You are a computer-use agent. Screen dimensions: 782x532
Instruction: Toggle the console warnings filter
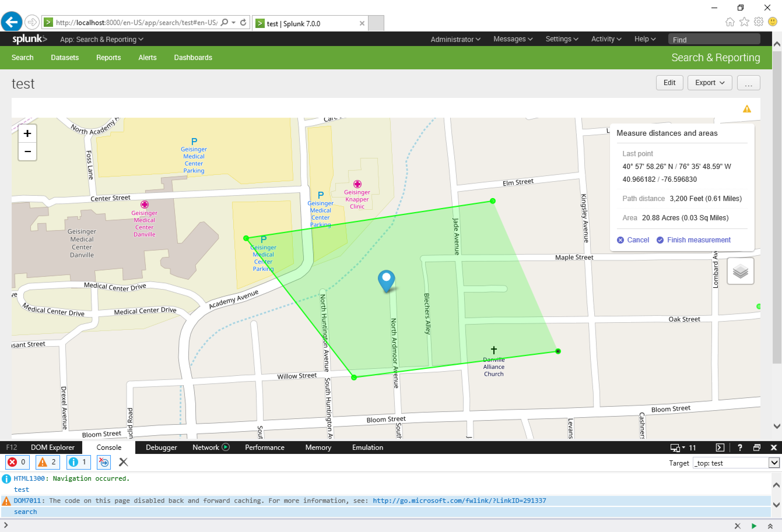48,462
